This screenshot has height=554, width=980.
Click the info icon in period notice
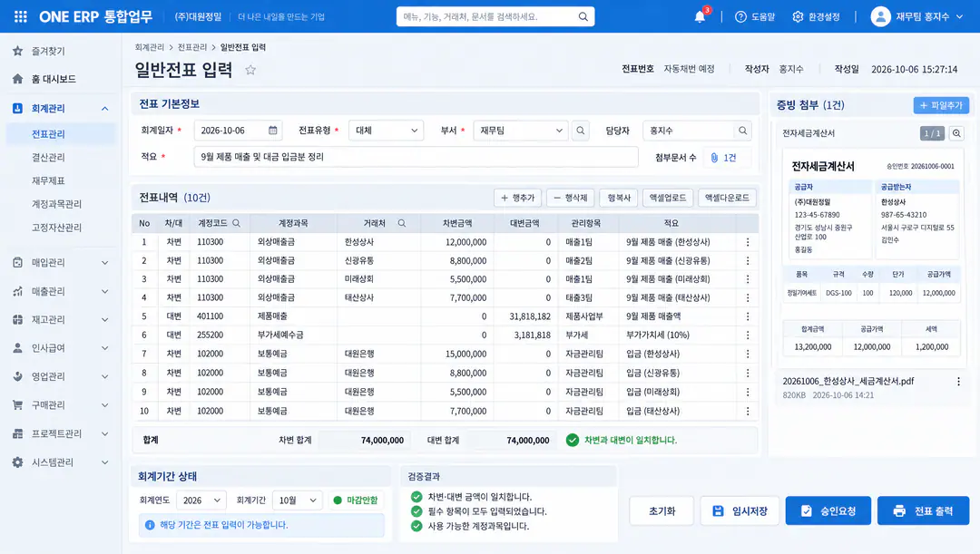click(x=150, y=525)
